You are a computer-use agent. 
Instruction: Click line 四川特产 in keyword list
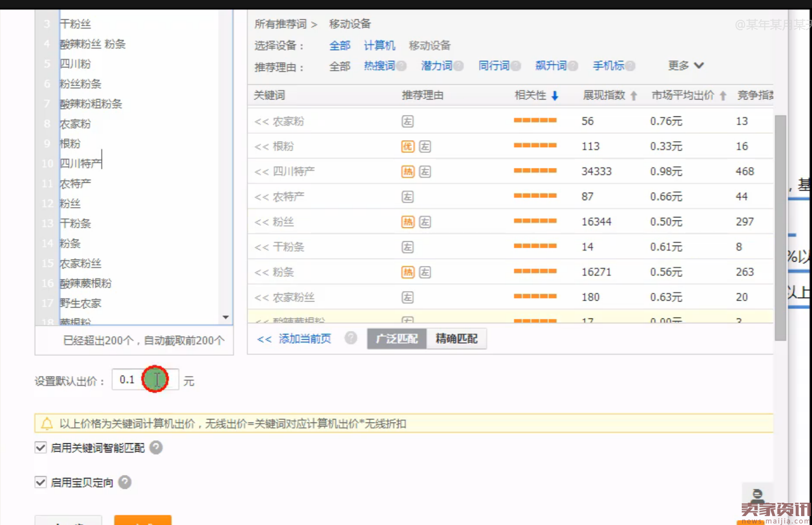(81, 163)
